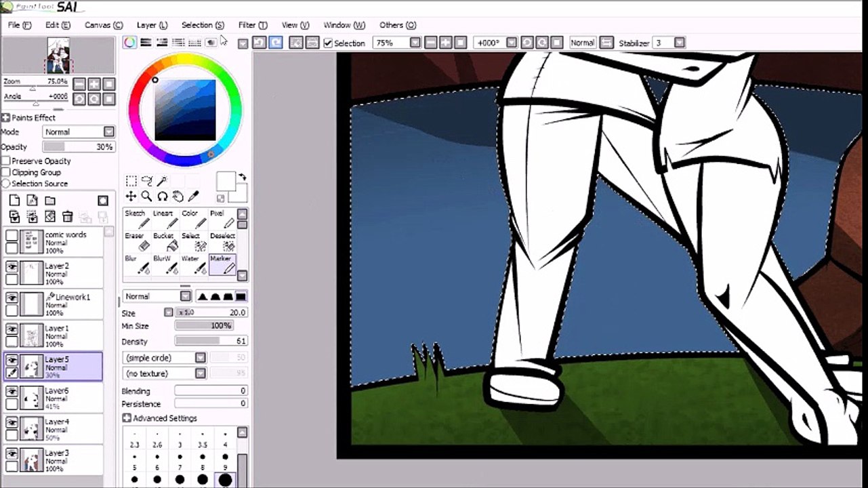Choose the Marker brush
868x488 pixels.
[221, 265]
